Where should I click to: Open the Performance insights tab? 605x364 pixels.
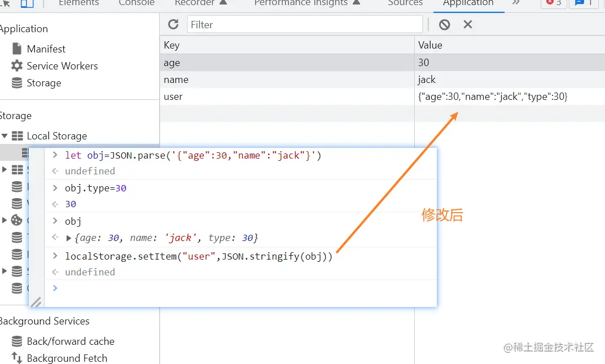307,3
